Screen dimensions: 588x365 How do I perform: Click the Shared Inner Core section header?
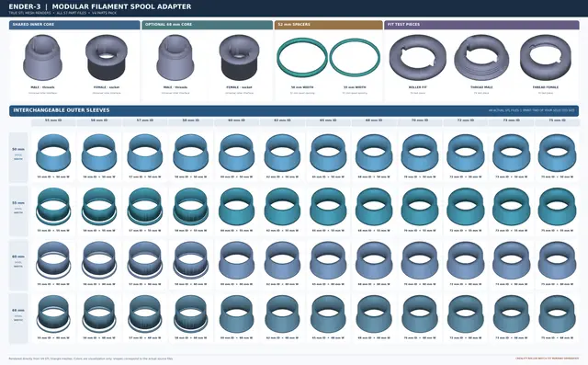tap(74, 25)
